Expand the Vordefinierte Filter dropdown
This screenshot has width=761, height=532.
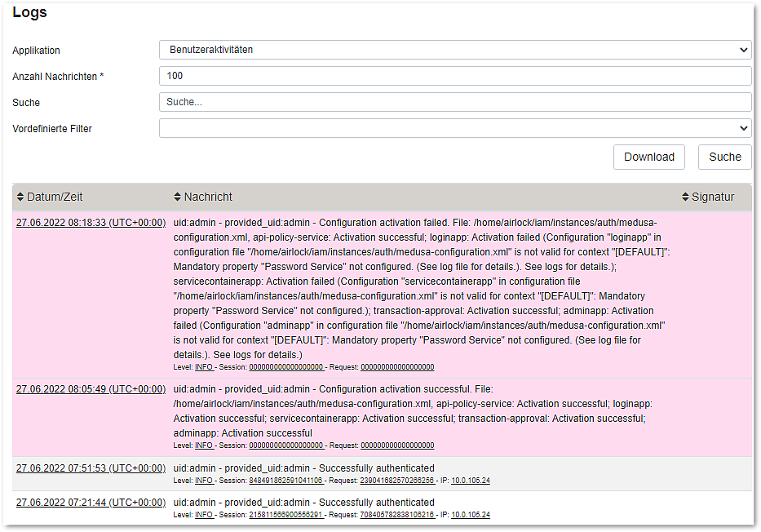tap(454, 128)
